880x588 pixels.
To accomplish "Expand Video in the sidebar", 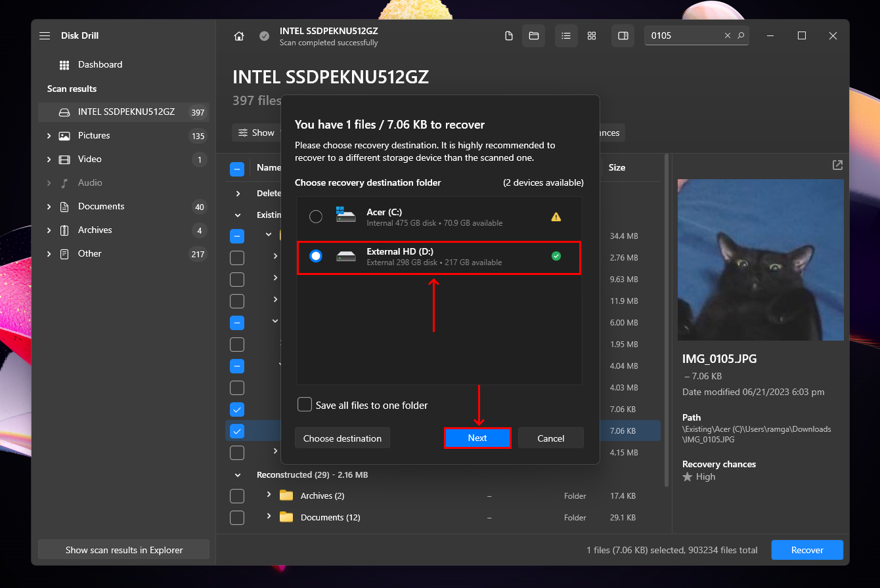I will [x=49, y=159].
